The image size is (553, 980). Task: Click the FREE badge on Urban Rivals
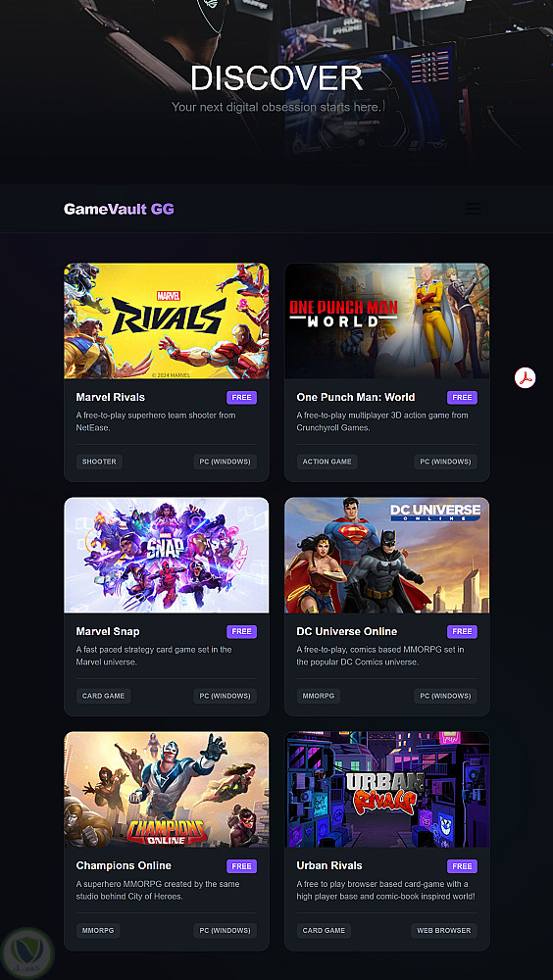[x=462, y=866]
